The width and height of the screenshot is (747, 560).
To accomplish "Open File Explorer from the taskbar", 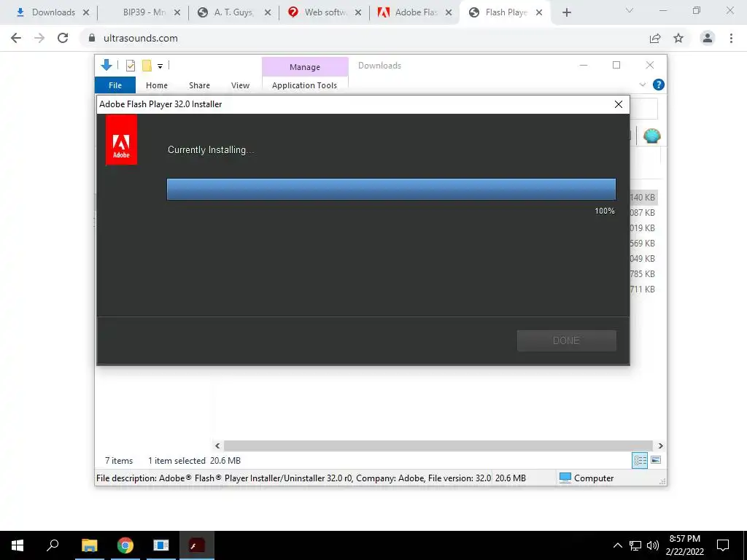I will [90, 545].
